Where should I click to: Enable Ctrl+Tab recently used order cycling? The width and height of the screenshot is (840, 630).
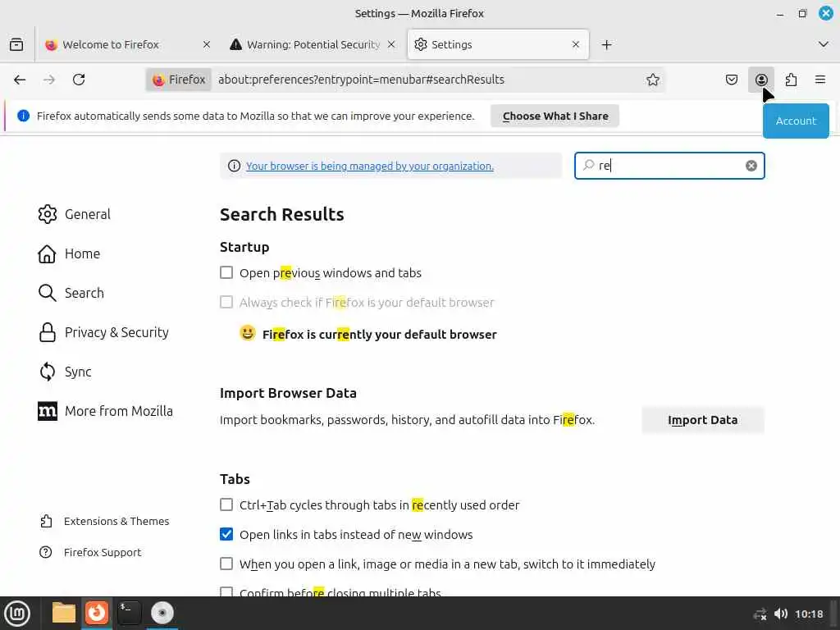226,505
